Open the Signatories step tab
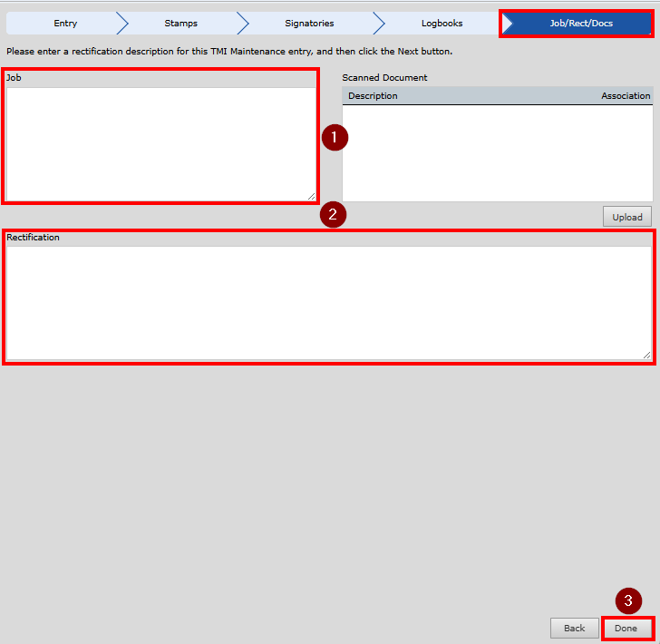This screenshot has width=660, height=644. click(x=309, y=24)
